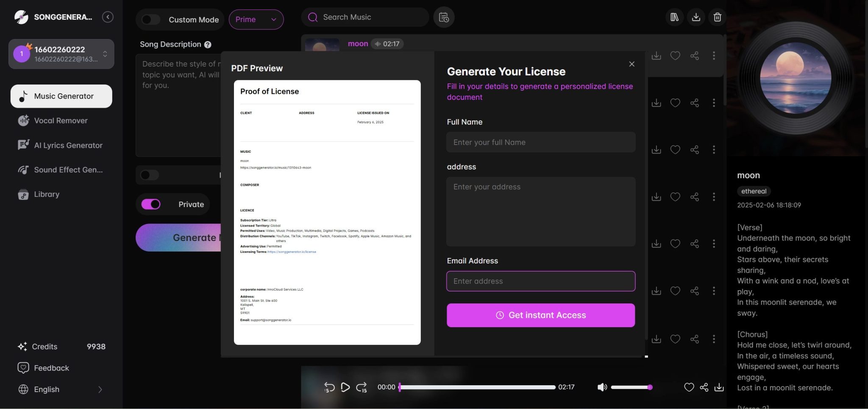Enable the Custom Mode toggle
This screenshot has width=868, height=409.
coord(151,20)
